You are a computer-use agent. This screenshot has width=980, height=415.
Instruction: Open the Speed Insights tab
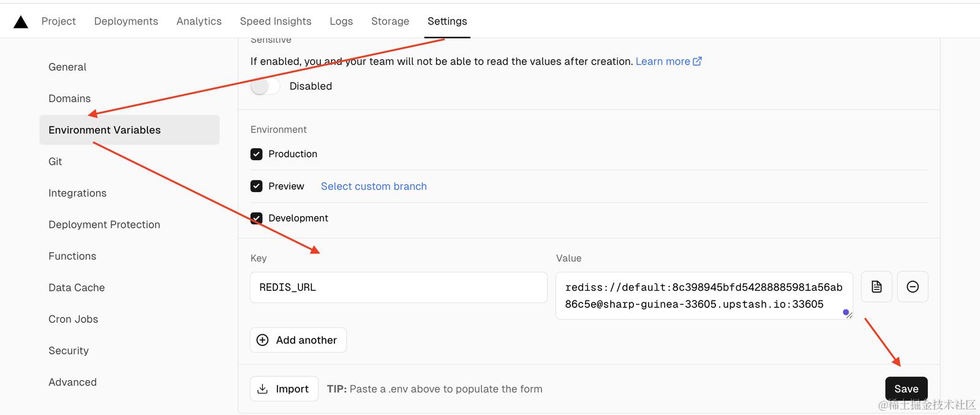click(x=276, y=21)
